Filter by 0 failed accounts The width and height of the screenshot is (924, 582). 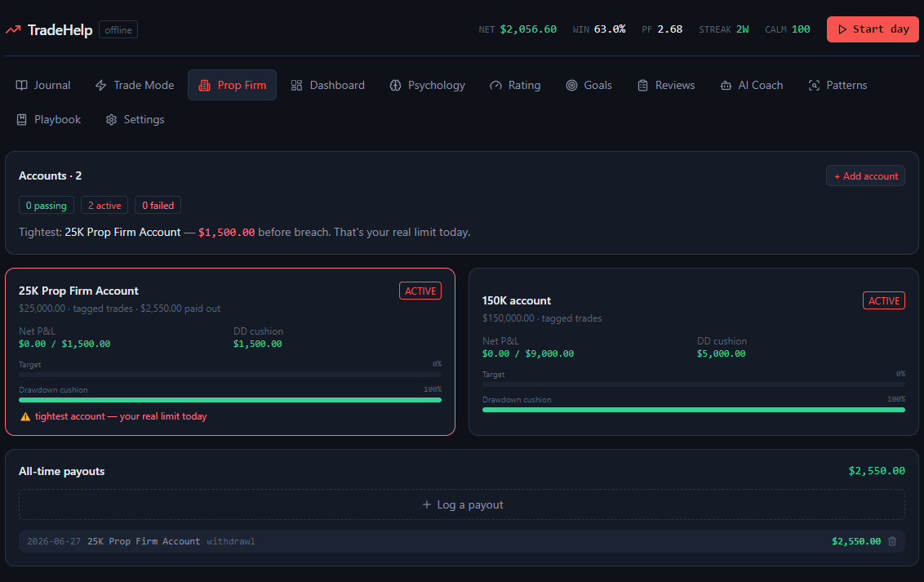(158, 206)
